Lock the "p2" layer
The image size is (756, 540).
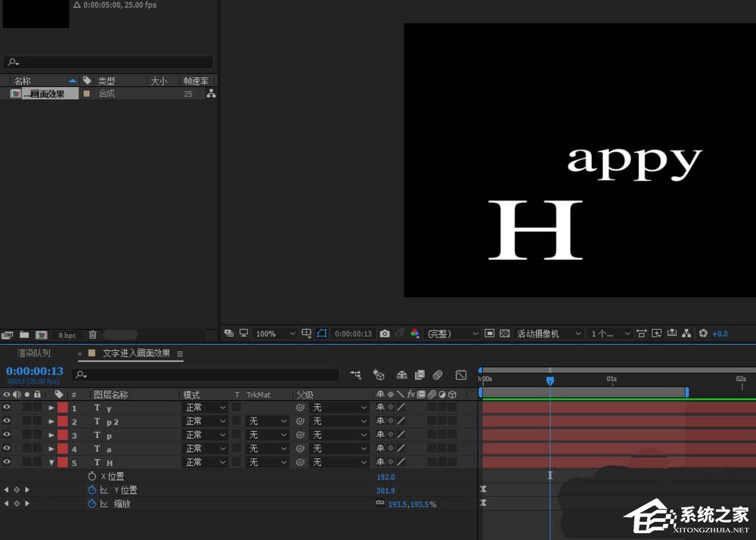pos(37,421)
